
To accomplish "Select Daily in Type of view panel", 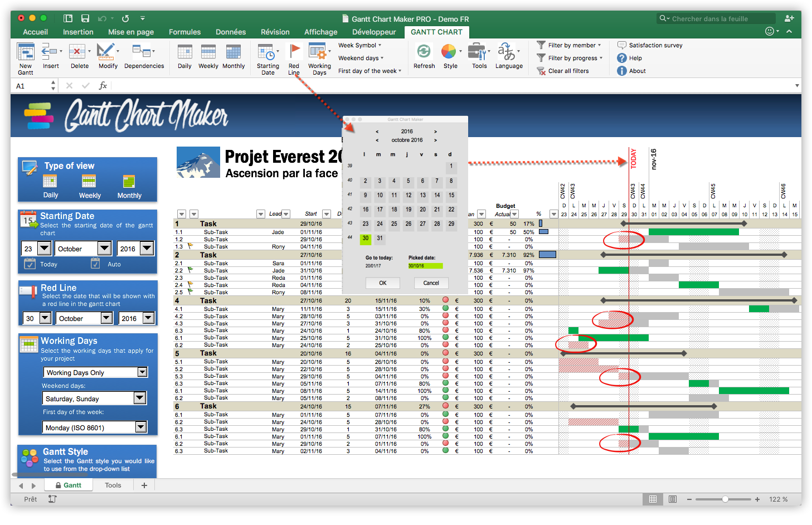I will pyautogui.click(x=50, y=182).
